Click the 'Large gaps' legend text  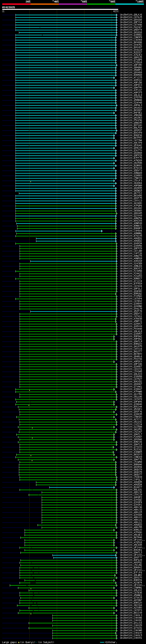point(10,642)
